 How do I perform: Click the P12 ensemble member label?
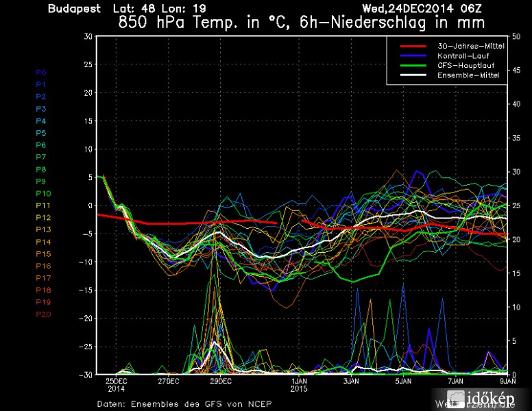tap(43, 218)
